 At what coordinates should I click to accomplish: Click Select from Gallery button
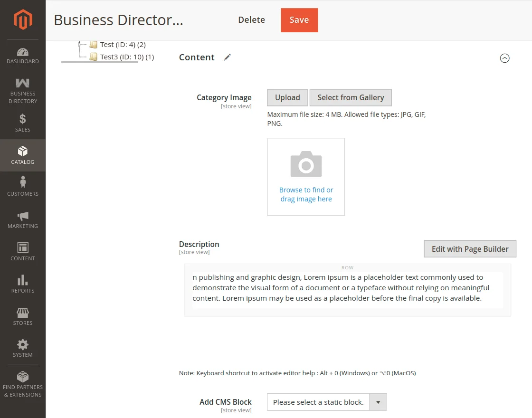[351, 97]
